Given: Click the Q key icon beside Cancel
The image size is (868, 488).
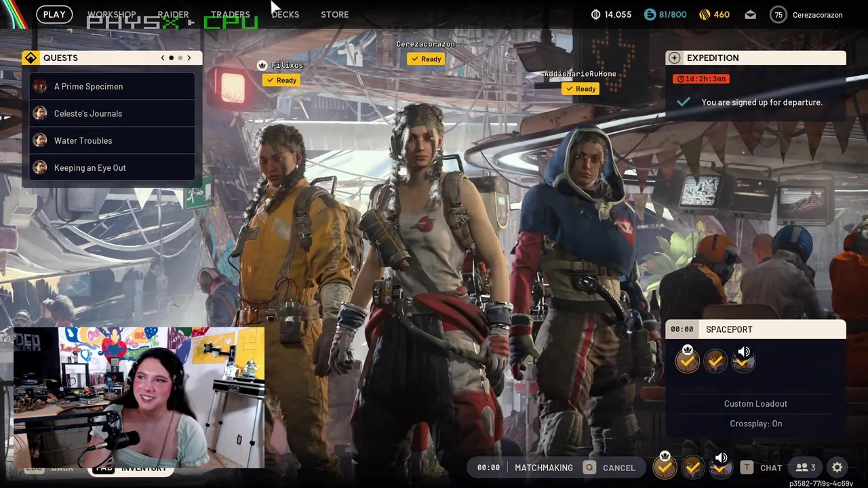Looking at the screenshot, I should pyautogui.click(x=589, y=468).
